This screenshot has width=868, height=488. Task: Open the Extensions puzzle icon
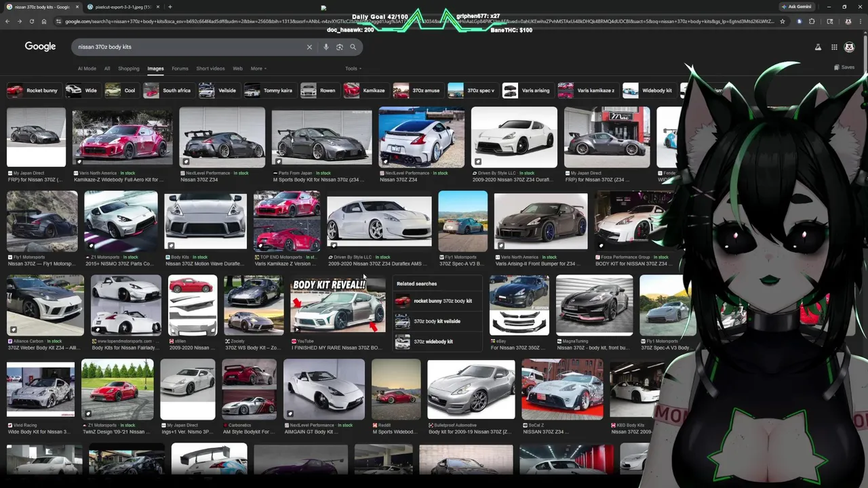pos(812,21)
